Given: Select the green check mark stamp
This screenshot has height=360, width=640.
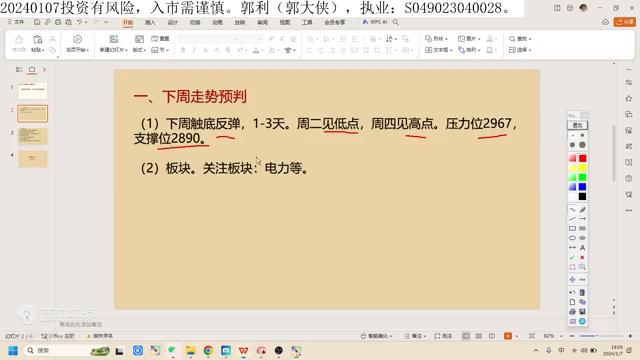Looking at the screenshot, I should pyautogui.click(x=573, y=257).
